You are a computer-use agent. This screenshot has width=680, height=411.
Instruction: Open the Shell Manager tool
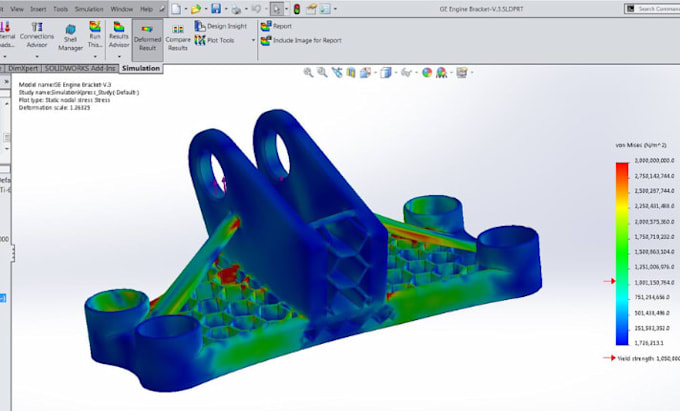[70, 38]
